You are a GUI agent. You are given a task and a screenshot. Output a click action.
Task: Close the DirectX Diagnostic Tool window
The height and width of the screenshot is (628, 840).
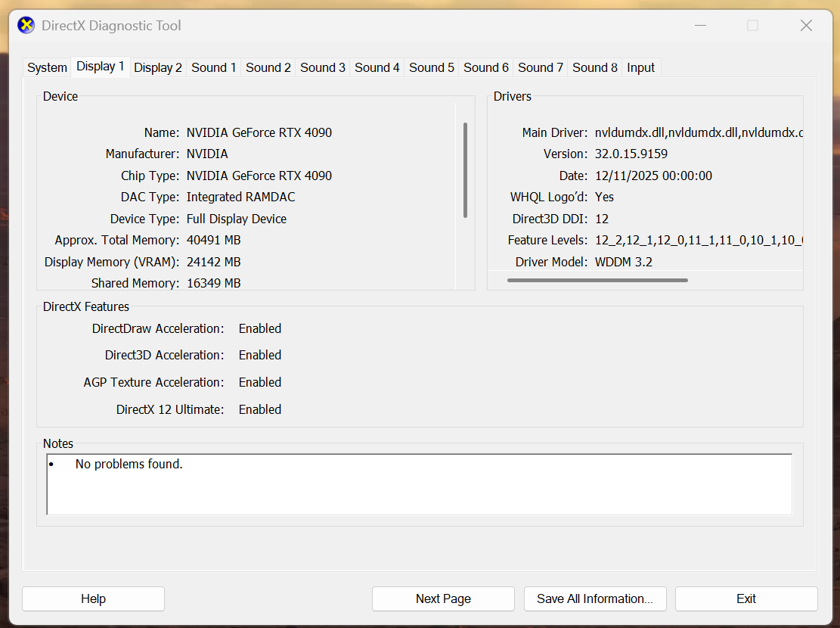pos(806,26)
